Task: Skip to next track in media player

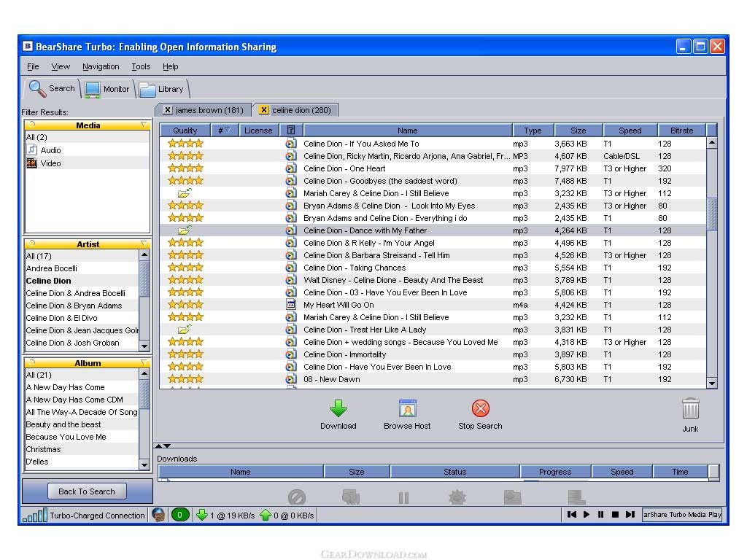Action: pyautogui.click(x=630, y=514)
